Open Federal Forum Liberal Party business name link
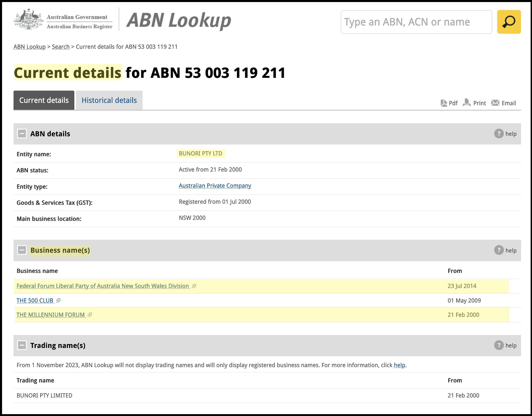Image resolution: width=532 pixels, height=416 pixels. pos(103,286)
